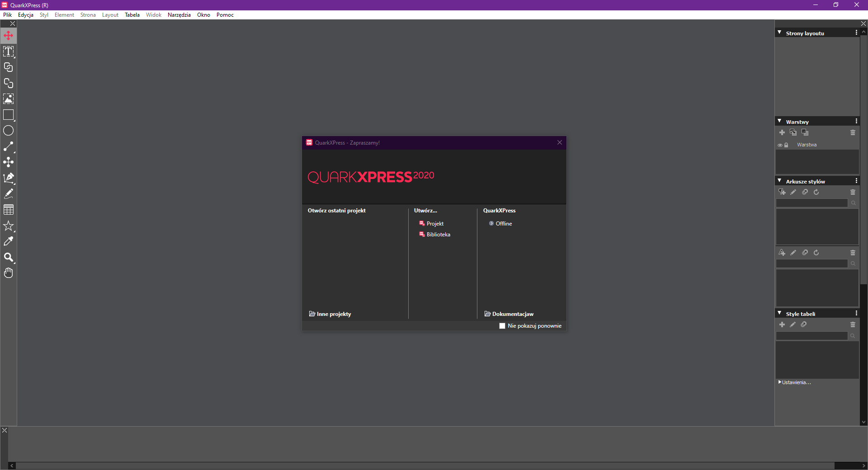Click the paragraph style sheets search field
This screenshot has height=470, width=868.
pos(812,203)
